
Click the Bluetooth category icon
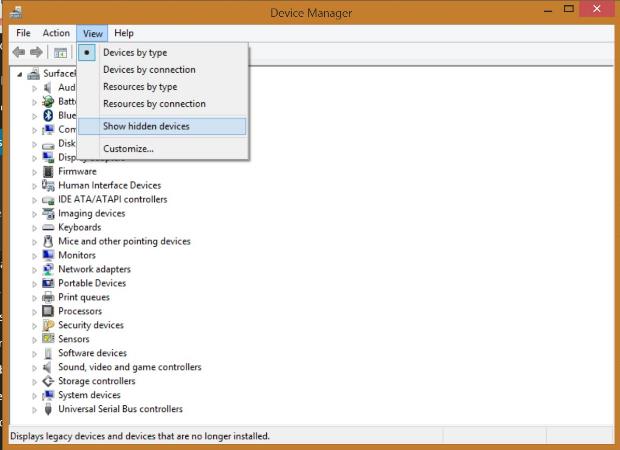click(48, 115)
